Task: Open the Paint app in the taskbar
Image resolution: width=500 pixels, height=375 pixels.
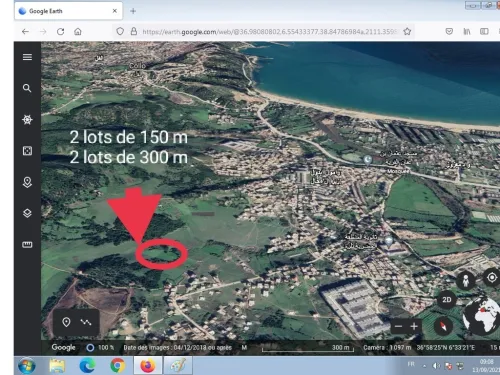Action: tap(178, 366)
